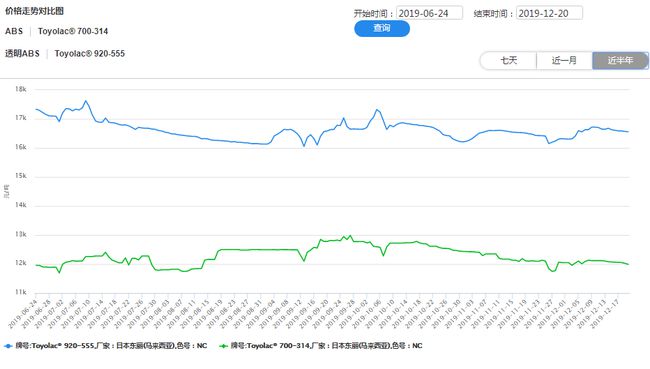Edit the start date field 2019-06-24
The width and height of the screenshot is (650, 369).
coord(429,13)
